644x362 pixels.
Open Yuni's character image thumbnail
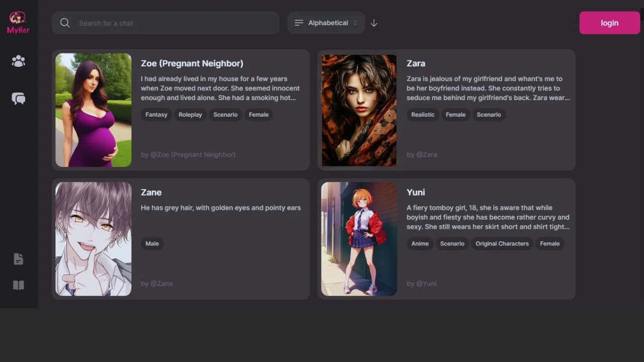coord(359,239)
